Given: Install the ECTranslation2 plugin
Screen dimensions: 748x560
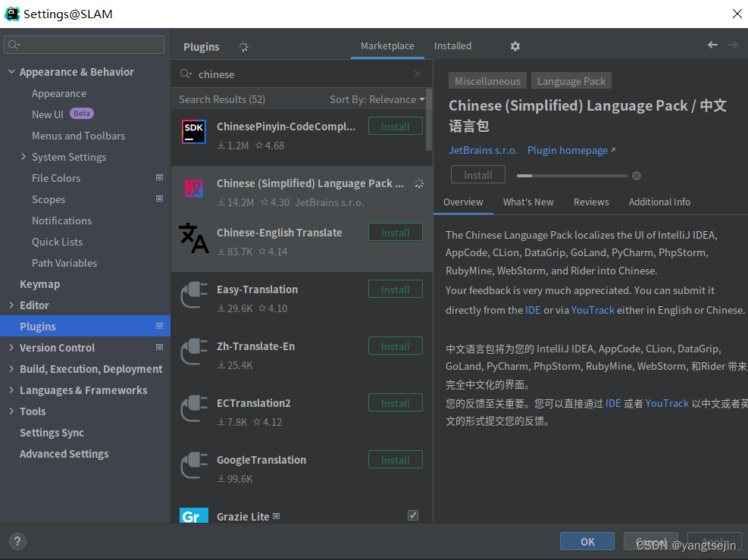Looking at the screenshot, I should [x=396, y=402].
